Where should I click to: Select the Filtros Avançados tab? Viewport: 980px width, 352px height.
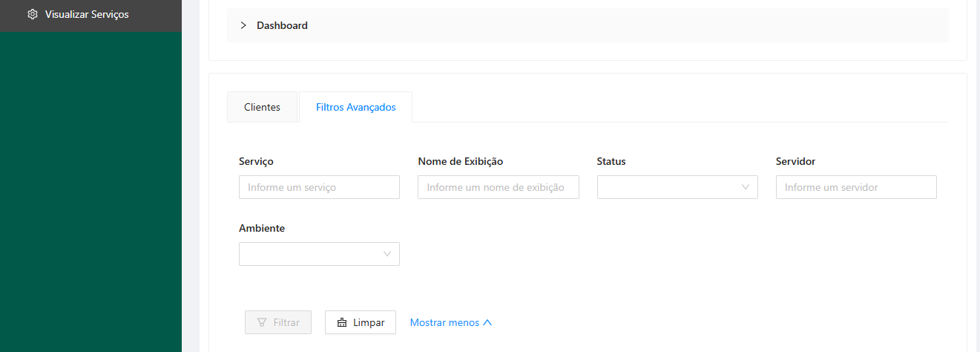pos(355,107)
